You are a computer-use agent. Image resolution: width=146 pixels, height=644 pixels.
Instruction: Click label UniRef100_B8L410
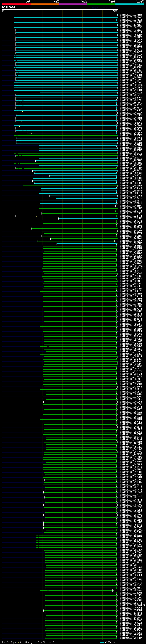click(x=131, y=578)
